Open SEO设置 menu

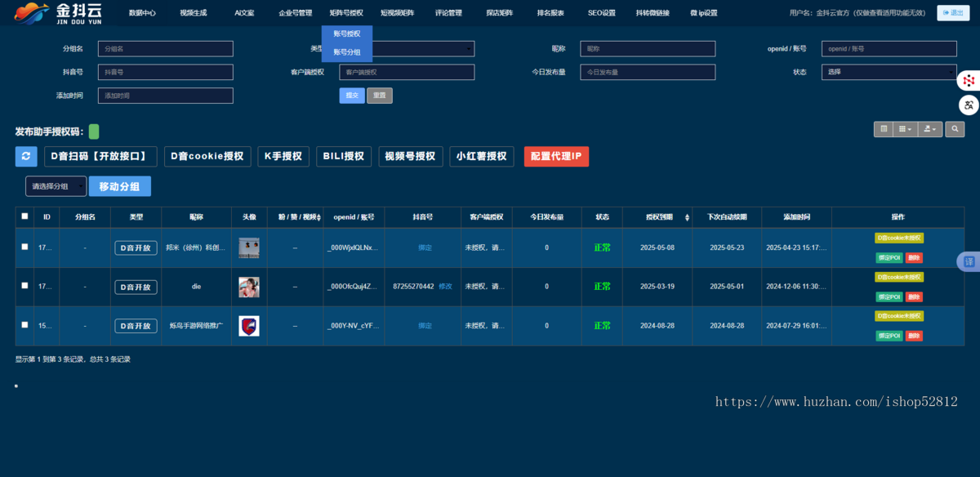(x=602, y=13)
